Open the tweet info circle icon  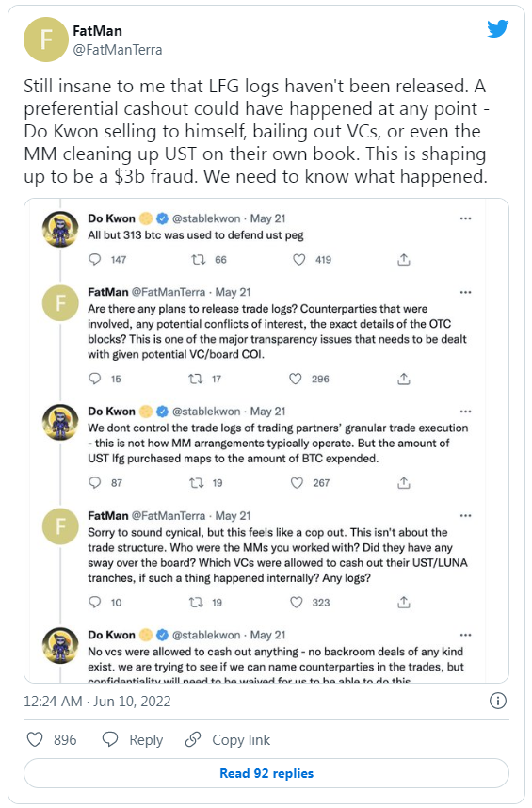pos(497,701)
